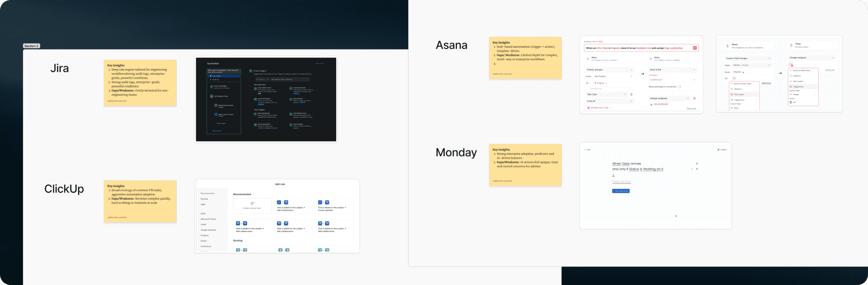
Task: Delete the Change assignees action via trash icon
Action: 694,98
